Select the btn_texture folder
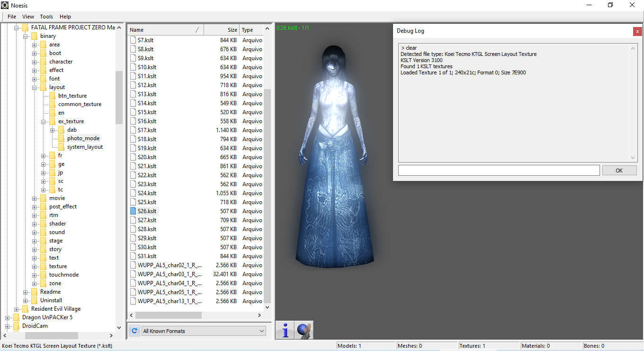 coord(72,96)
